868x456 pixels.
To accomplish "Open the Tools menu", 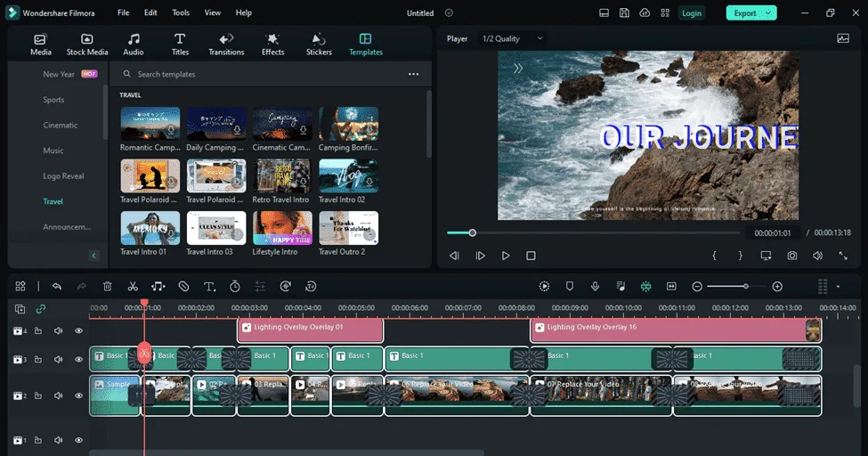I will [181, 12].
